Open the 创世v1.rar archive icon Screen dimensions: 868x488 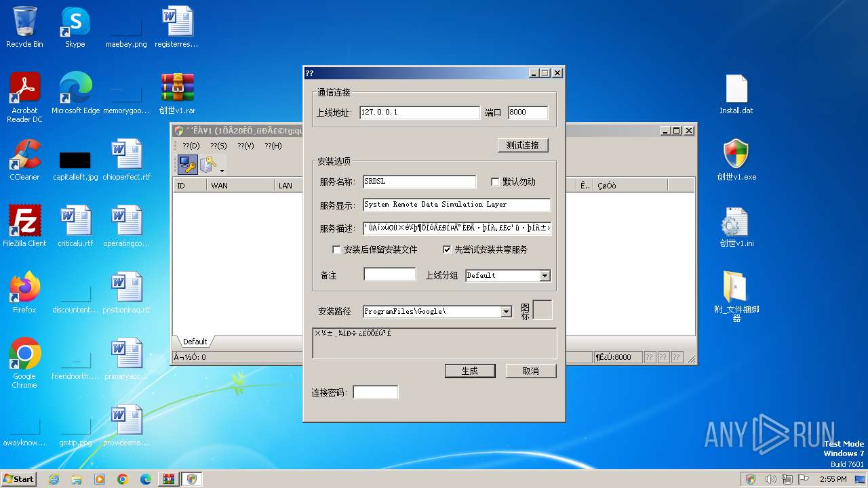[x=177, y=94]
